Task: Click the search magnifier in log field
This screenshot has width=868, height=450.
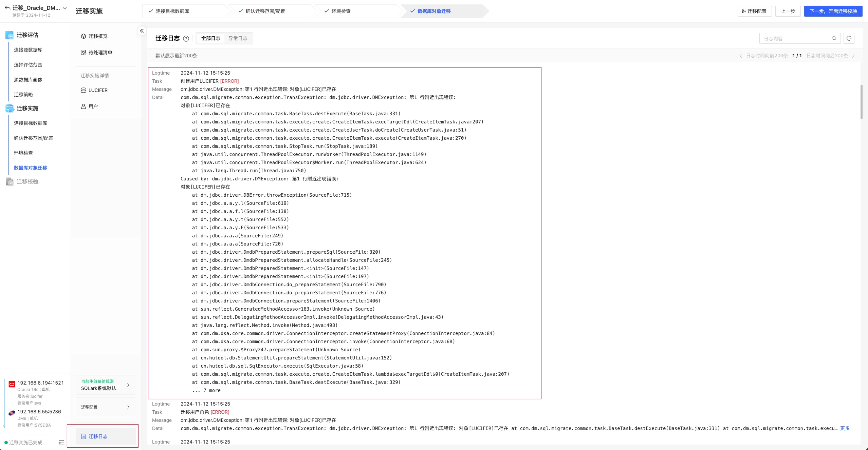Action: (834, 38)
